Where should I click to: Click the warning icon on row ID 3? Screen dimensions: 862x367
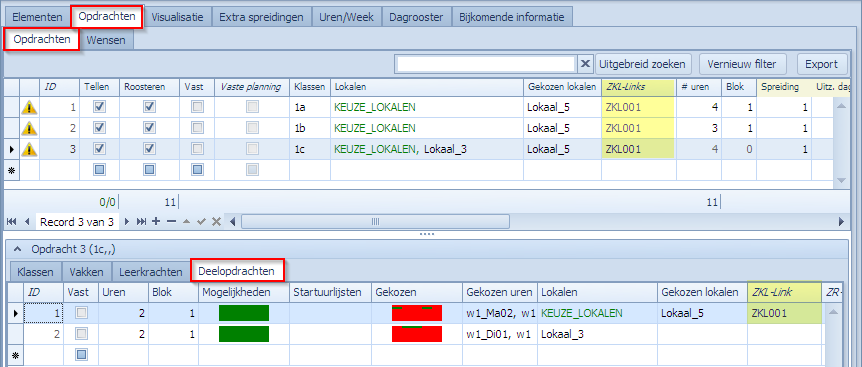point(29,149)
